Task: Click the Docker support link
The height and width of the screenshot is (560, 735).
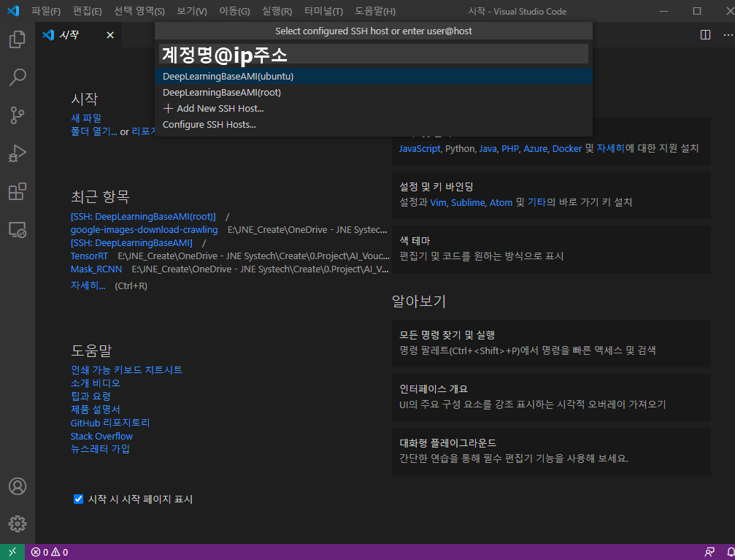Action: (566, 149)
